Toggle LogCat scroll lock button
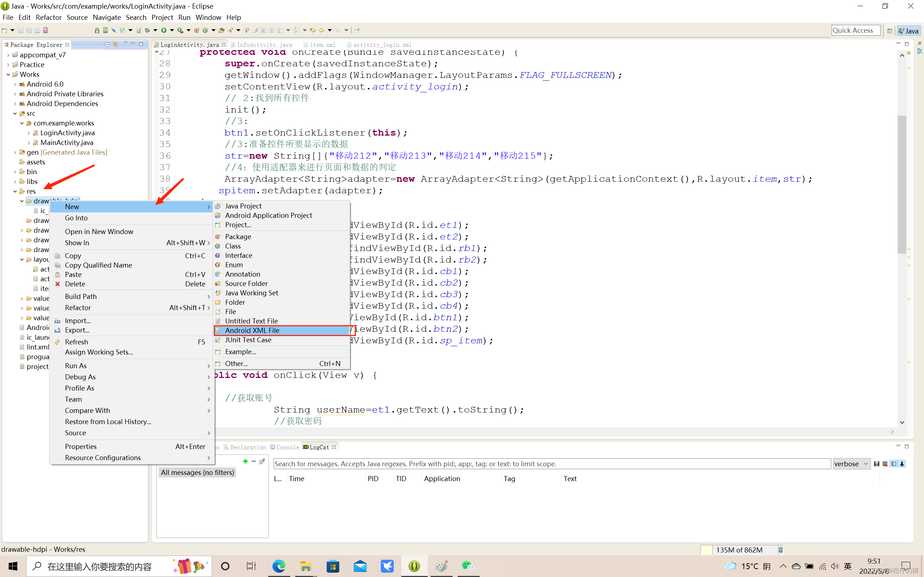924x577 pixels. tap(902, 464)
